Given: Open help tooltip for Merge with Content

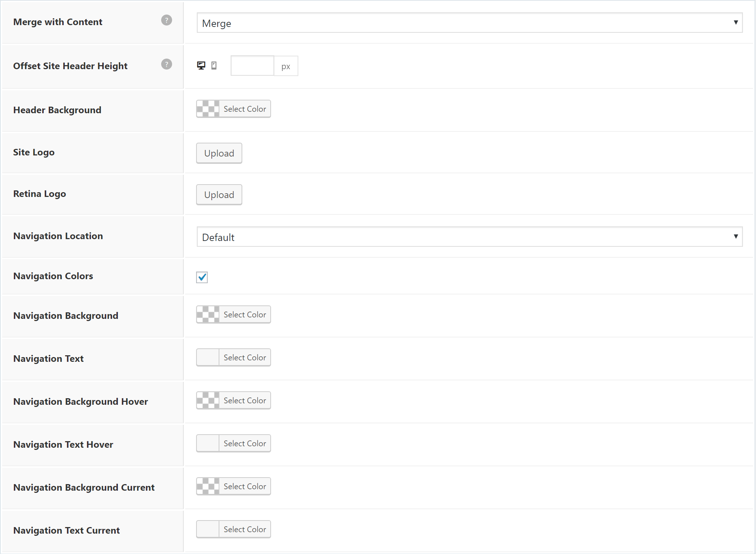Looking at the screenshot, I should pyautogui.click(x=167, y=20).
